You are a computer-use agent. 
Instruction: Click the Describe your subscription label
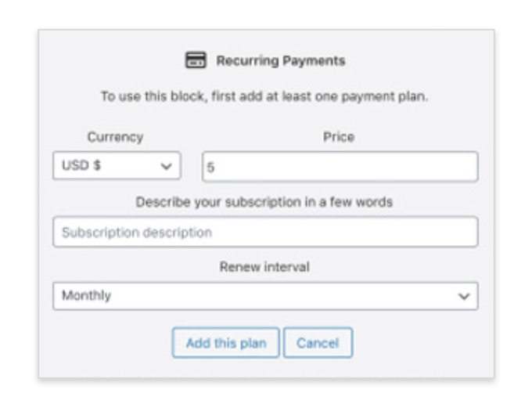point(264,202)
